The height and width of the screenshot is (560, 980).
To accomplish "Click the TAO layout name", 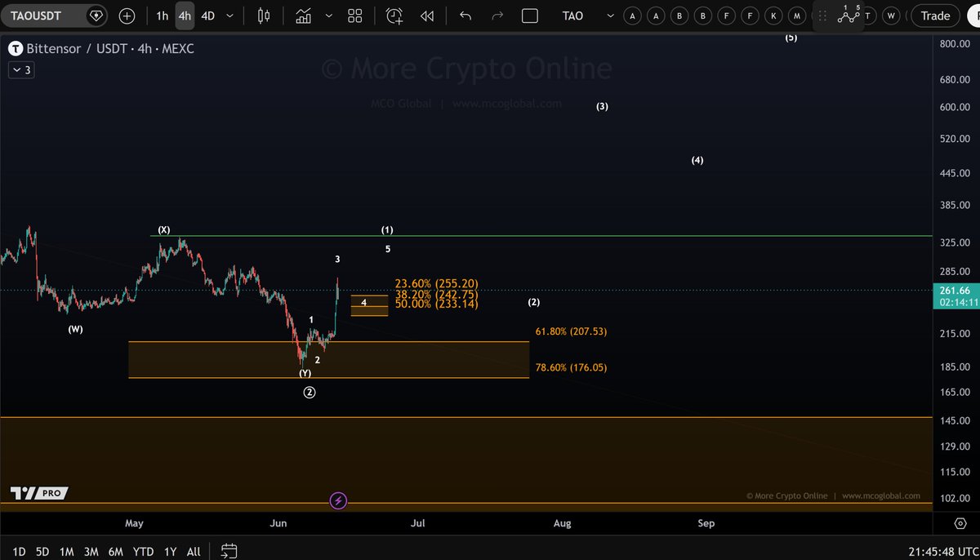I will [573, 16].
